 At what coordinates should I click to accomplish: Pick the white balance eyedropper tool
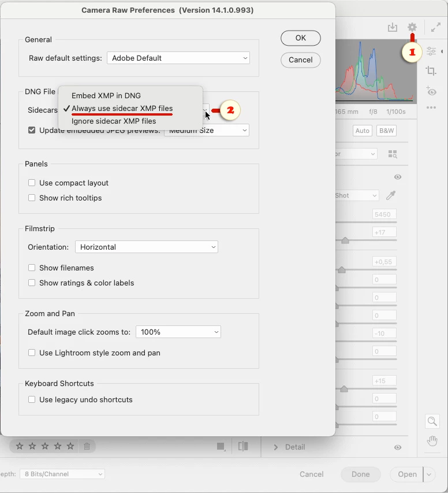(390, 195)
